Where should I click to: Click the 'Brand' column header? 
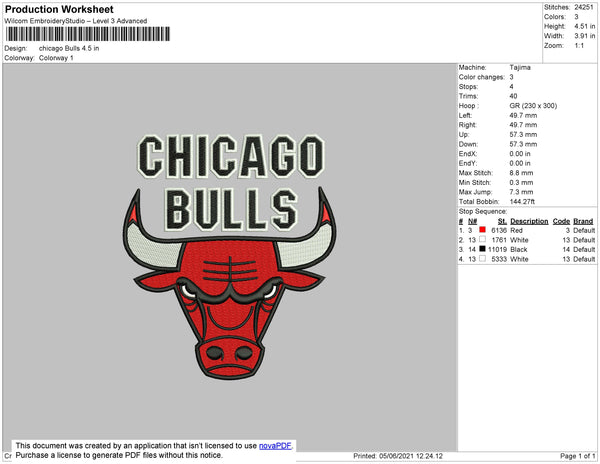[x=583, y=221]
